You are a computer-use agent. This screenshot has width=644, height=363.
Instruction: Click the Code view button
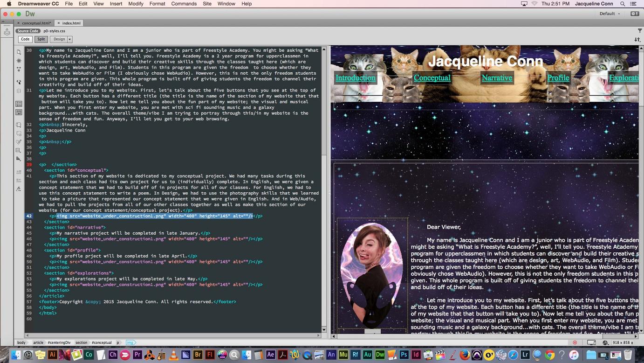25,39
